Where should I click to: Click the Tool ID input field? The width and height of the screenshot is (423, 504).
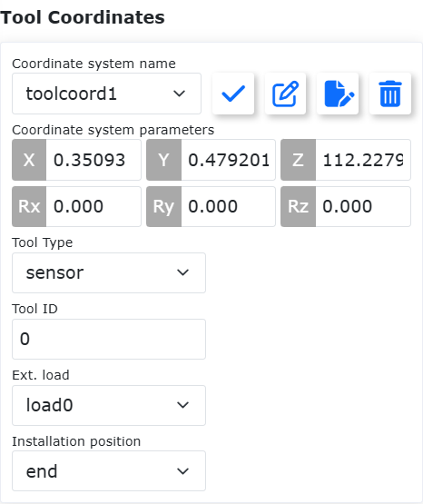(x=109, y=339)
